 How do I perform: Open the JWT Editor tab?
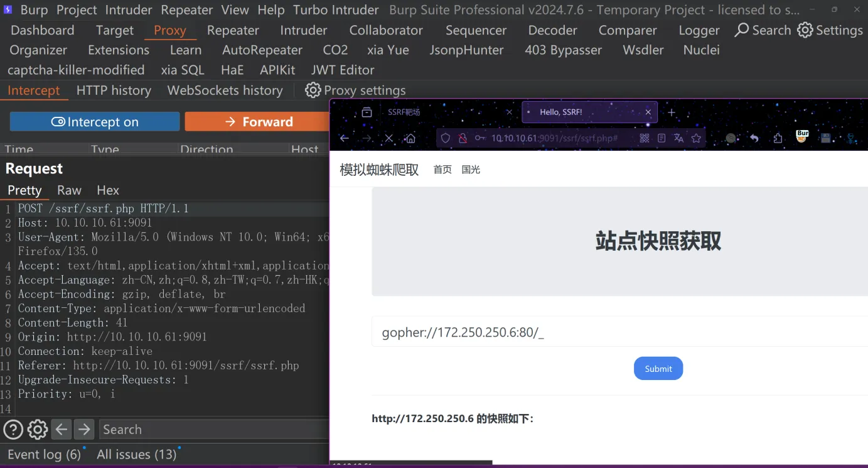click(x=343, y=70)
